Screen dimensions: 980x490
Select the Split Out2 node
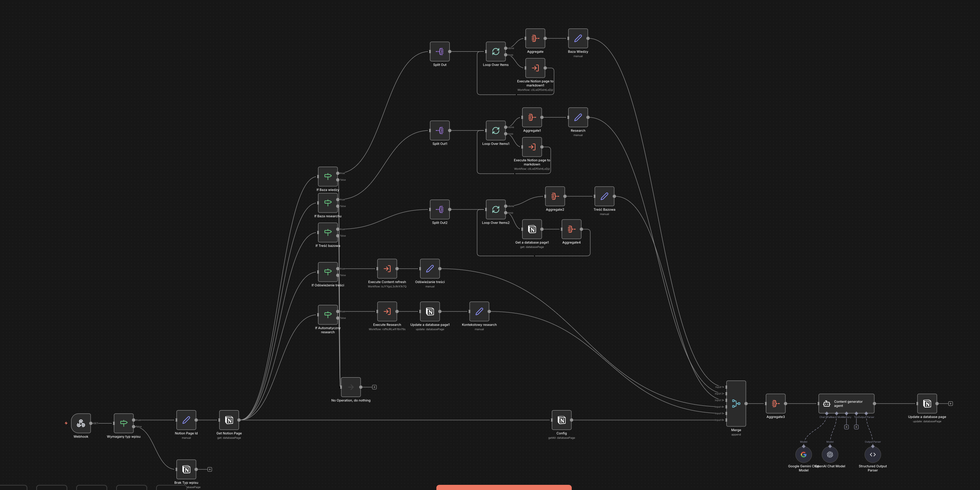pos(439,210)
